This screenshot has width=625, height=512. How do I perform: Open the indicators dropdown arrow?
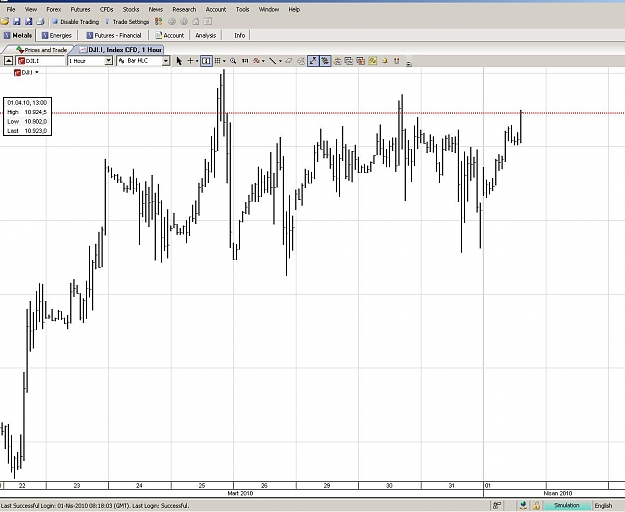(263, 61)
